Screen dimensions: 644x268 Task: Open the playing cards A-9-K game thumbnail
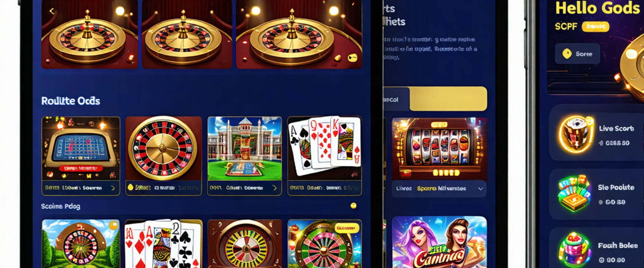[x=325, y=149]
